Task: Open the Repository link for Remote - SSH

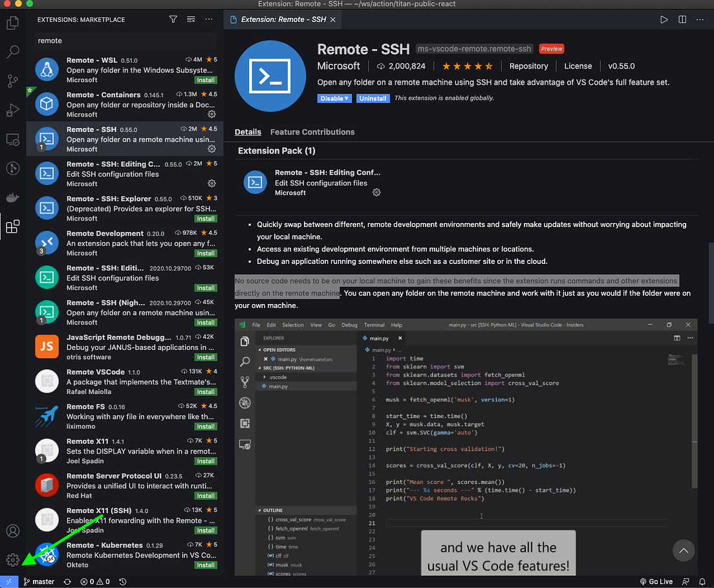Action: 528,66
